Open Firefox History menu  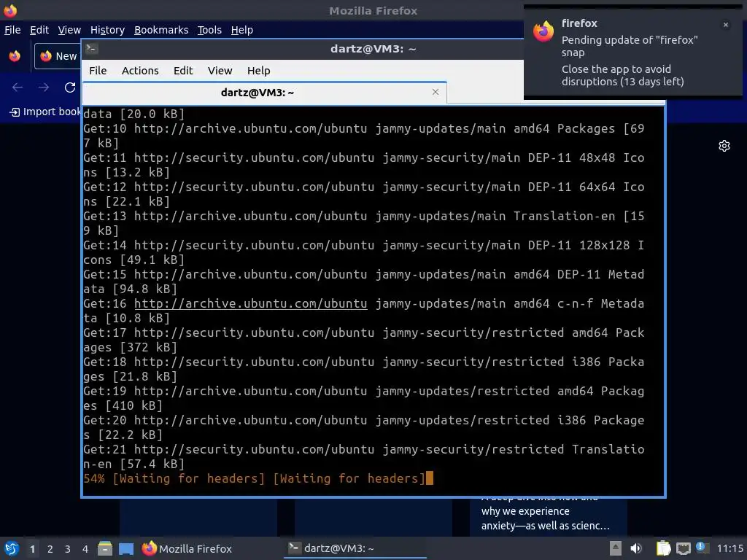[x=108, y=30]
